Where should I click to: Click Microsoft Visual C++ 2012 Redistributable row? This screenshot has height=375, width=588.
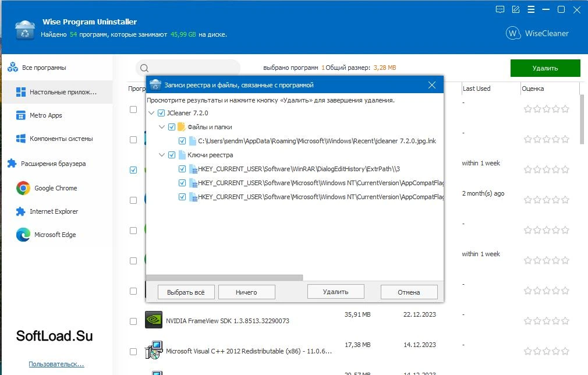click(249, 351)
